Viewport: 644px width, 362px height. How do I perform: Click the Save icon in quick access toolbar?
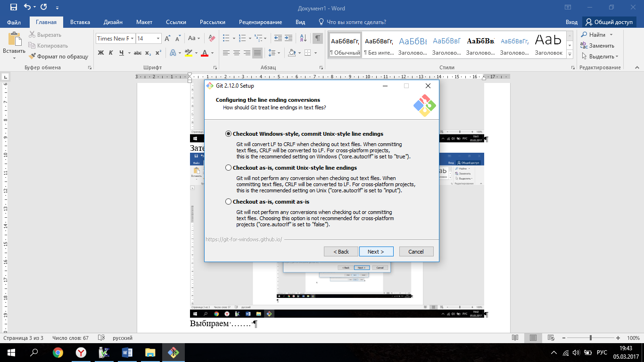13,8
